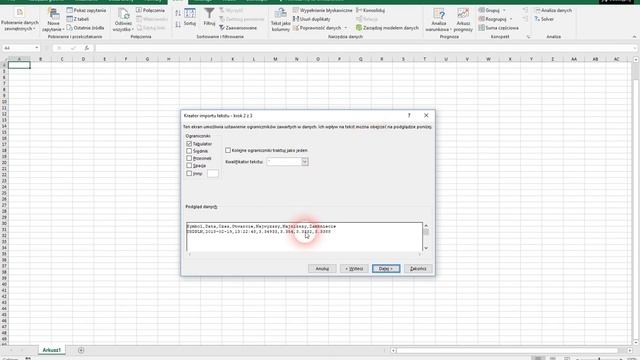The height and width of the screenshot is (360, 640).
Task: Click Zaawansowane filter option
Action: tap(238, 28)
